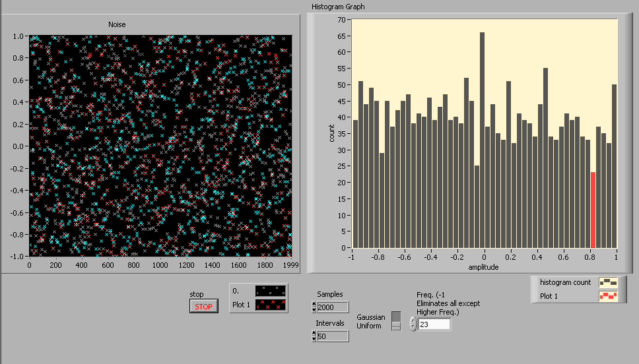
Task: Click the '0.' plot name in Noise legend
Action: [236, 291]
